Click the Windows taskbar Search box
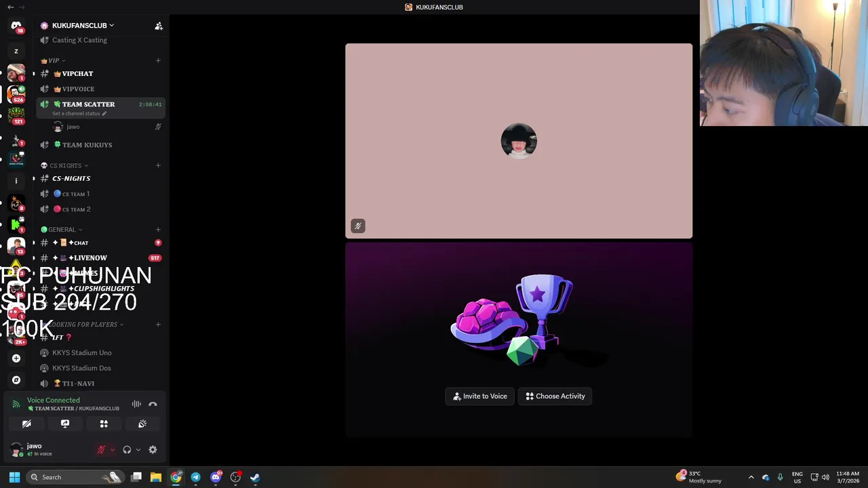The height and width of the screenshot is (488, 868). [x=75, y=477]
